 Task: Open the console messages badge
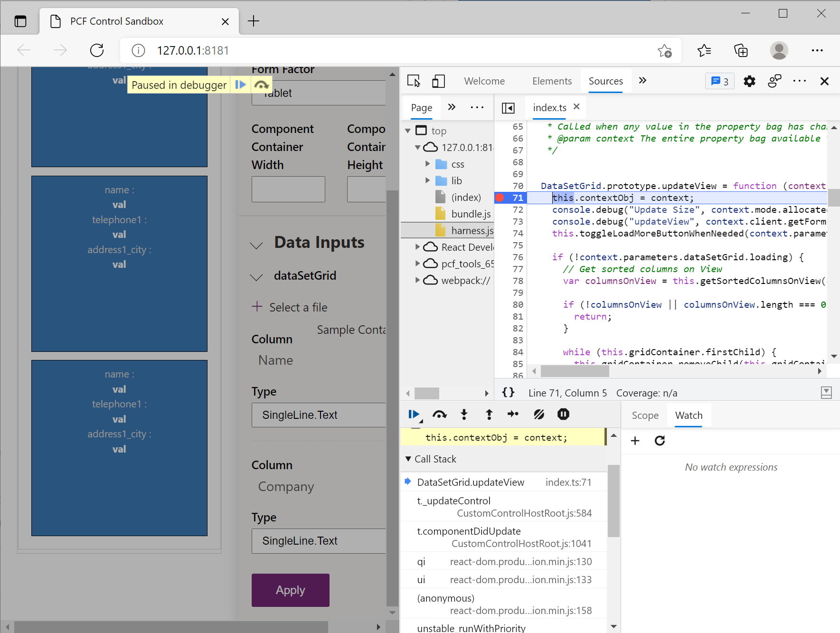pos(719,81)
